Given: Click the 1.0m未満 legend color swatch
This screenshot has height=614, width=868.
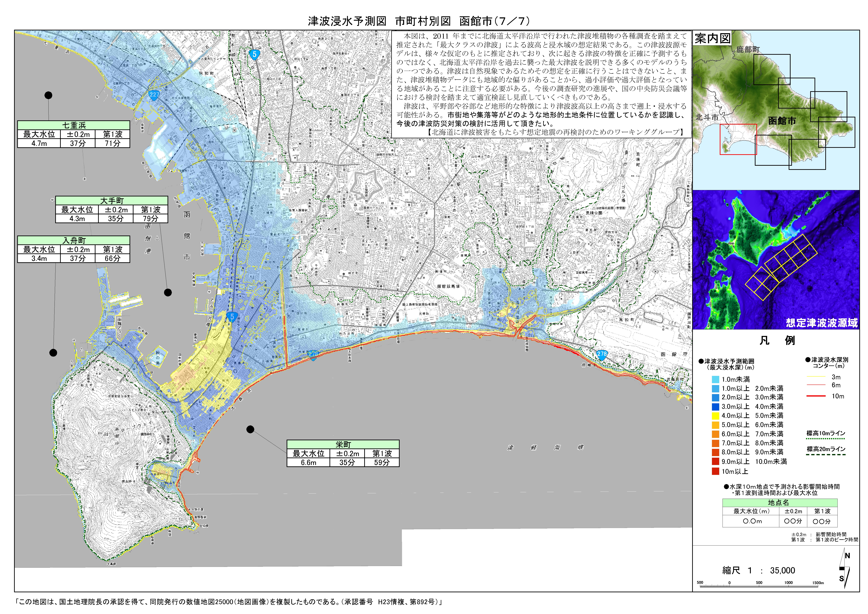Looking at the screenshot, I should [715, 380].
